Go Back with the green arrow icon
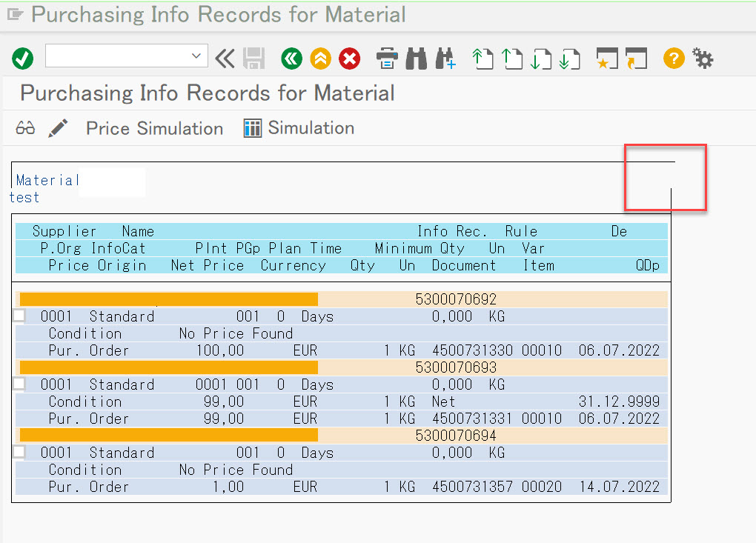Viewport: 756px width, 543px height. 292,59
